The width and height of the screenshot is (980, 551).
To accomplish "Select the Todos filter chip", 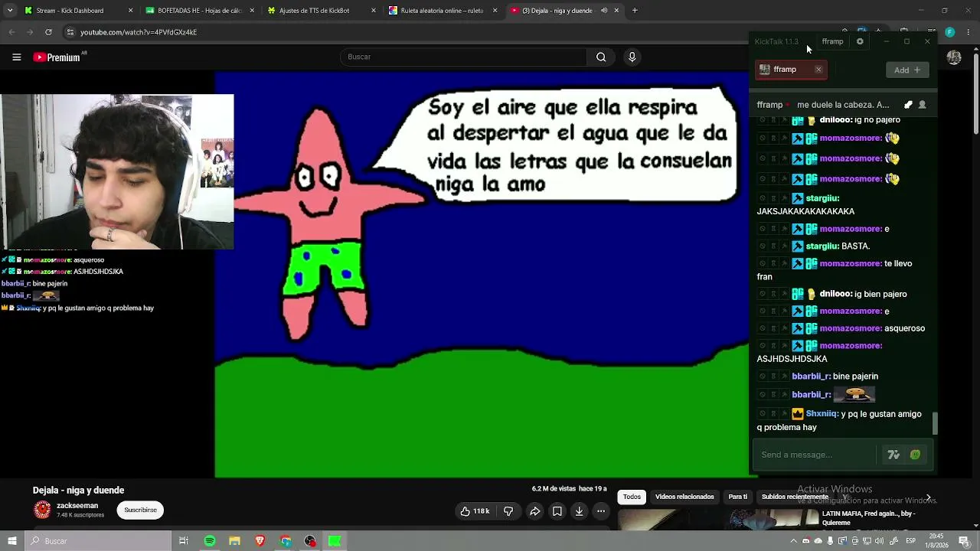I will 632,497.
